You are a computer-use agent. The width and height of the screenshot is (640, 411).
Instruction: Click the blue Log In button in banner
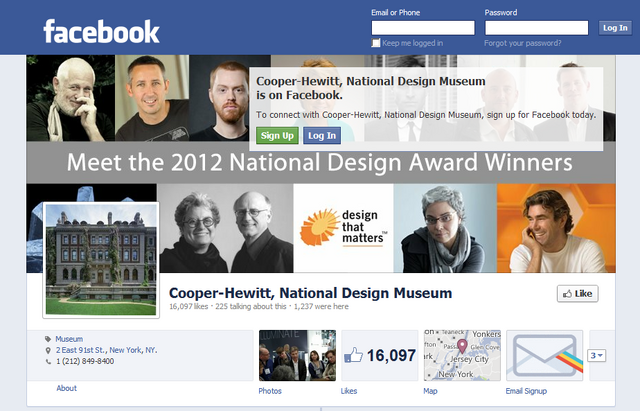click(x=322, y=136)
